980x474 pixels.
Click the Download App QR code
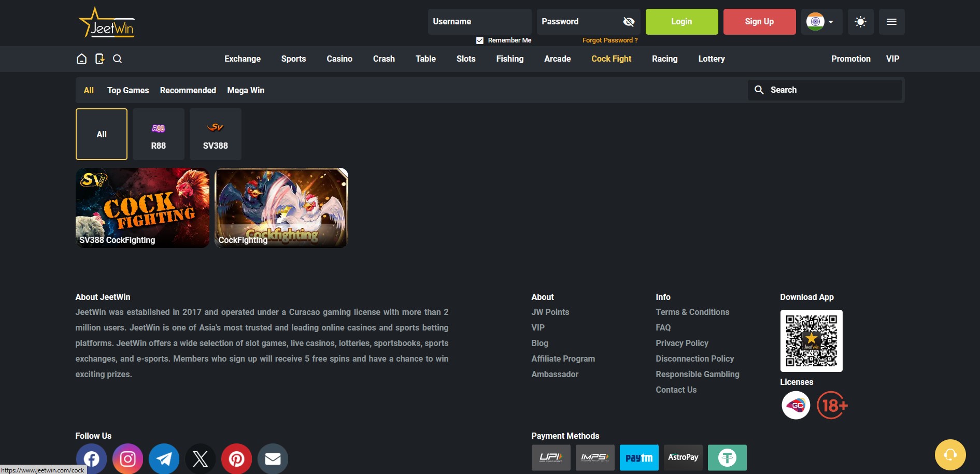[x=812, y=341]
